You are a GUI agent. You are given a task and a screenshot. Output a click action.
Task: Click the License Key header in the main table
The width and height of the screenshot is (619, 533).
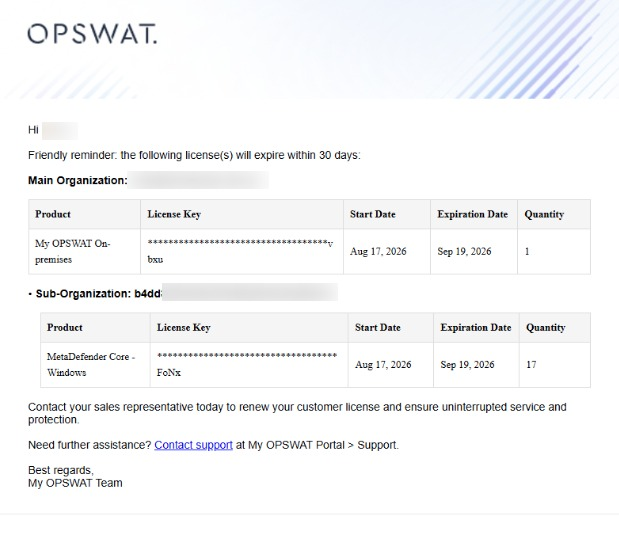174,214
